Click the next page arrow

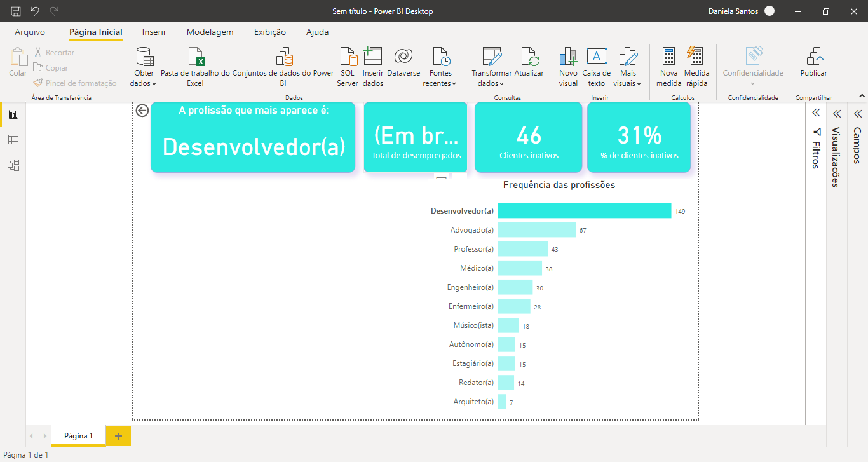click(x=44, y=436)
